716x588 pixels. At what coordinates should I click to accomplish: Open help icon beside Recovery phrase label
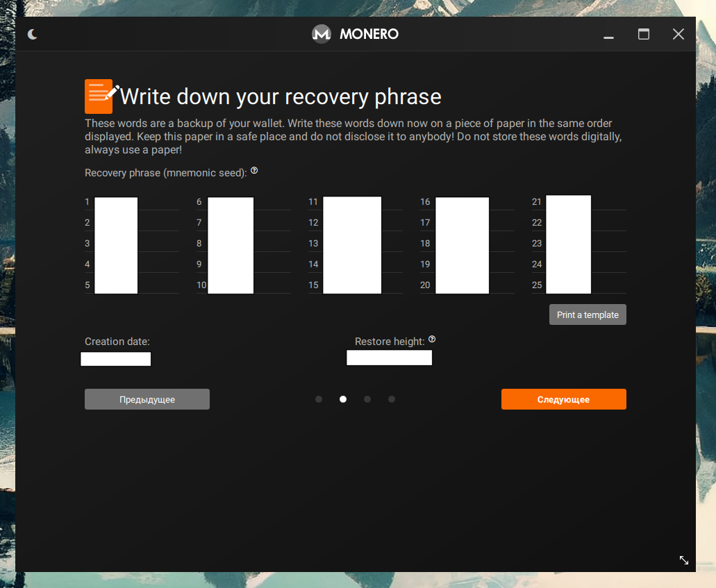tap(254, 170)
